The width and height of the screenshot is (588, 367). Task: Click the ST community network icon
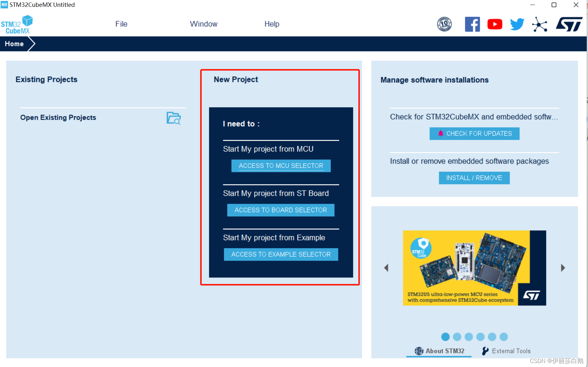click(x=540, y=24)
